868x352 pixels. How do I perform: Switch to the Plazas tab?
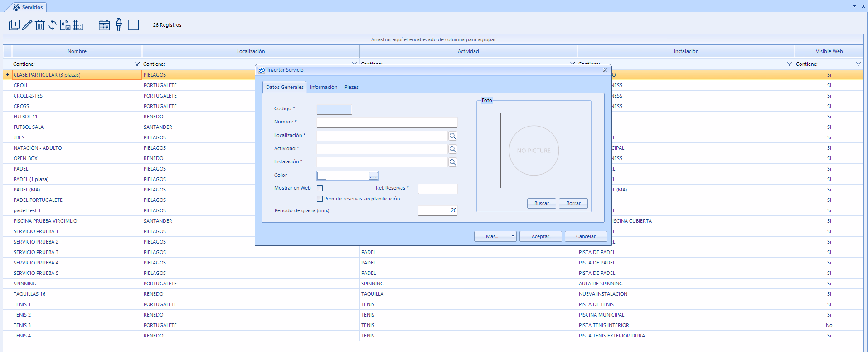click(351, 87)
